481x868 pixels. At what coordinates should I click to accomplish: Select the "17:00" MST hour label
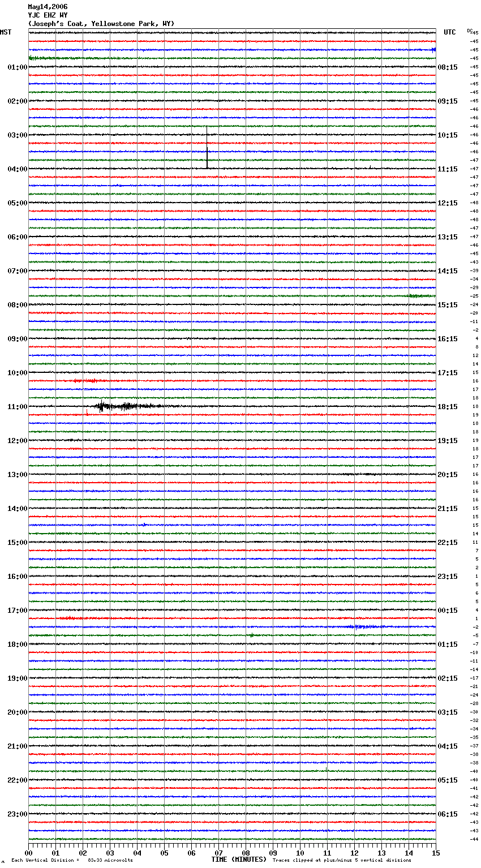tap(18, 611)
